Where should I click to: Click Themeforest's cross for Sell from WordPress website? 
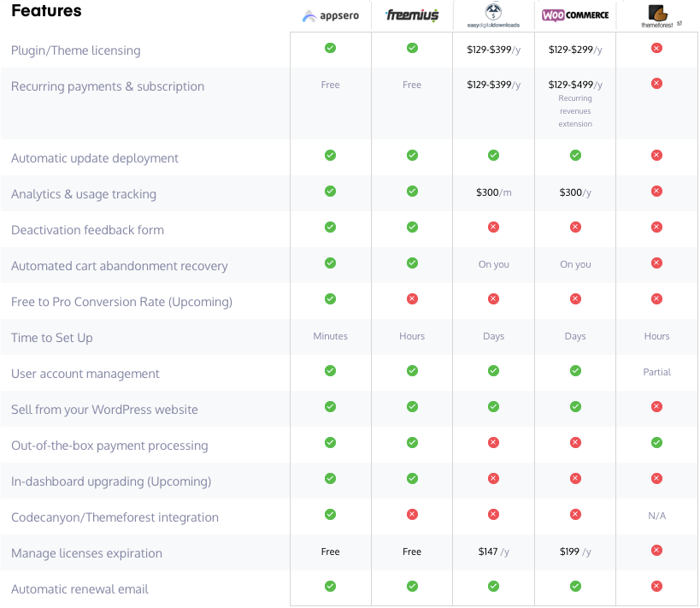point(656,406)
